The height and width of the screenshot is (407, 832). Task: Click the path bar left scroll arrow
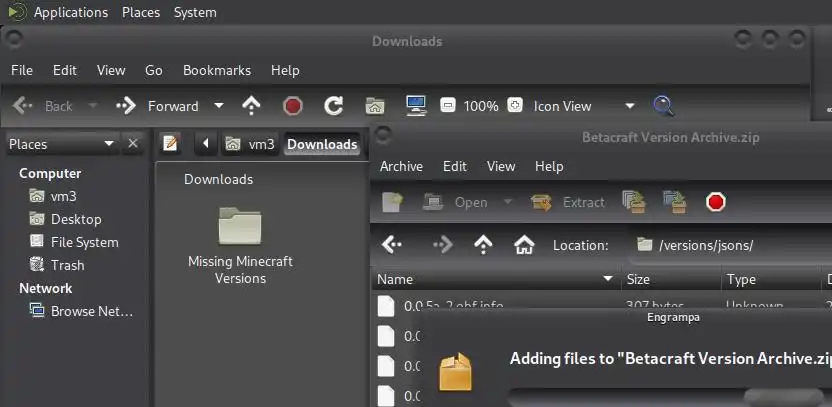pyautogui.click(x=206, y=144)
